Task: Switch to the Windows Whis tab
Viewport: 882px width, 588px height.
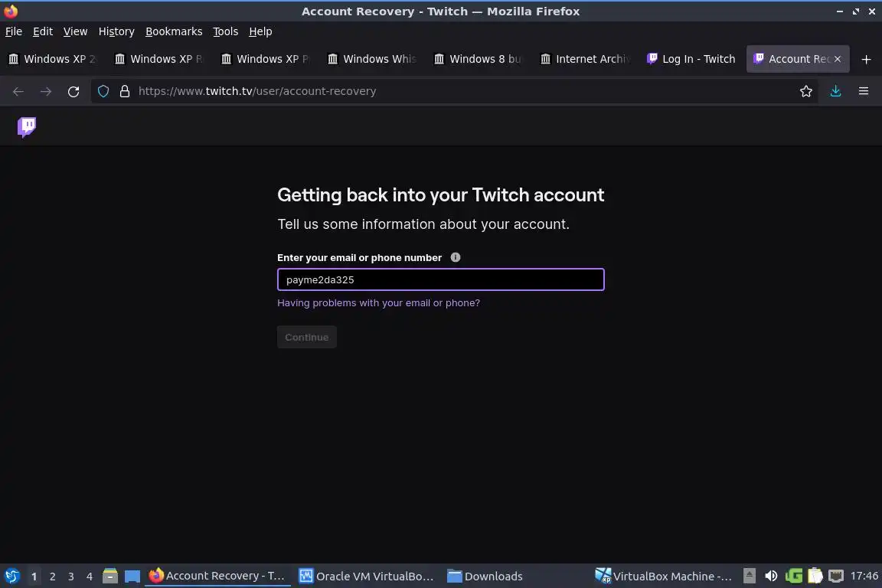Action: click(x=372, y=59)
